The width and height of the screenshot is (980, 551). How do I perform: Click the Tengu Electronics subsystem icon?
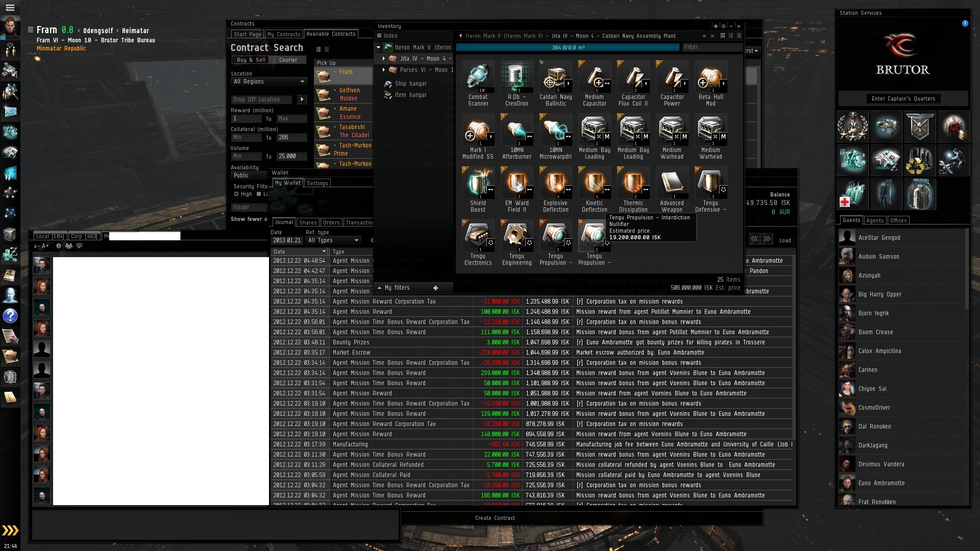pyautogui.click(x=478, y=237)
